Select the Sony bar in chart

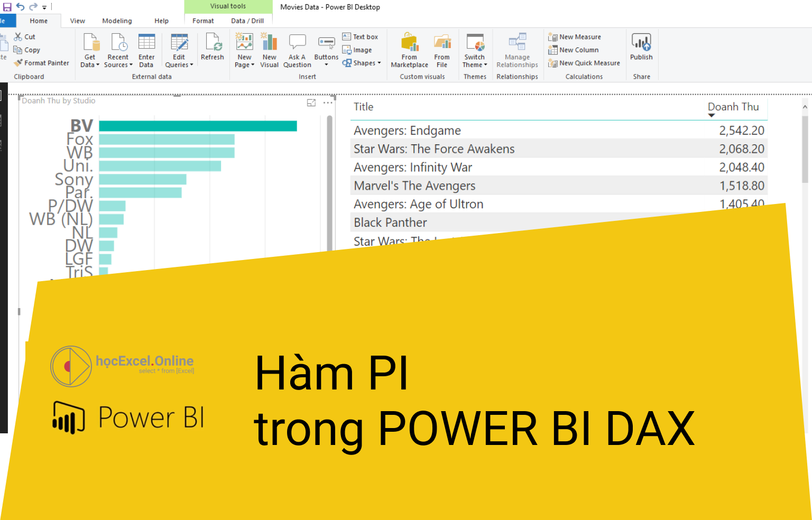(x=143, y=179)
